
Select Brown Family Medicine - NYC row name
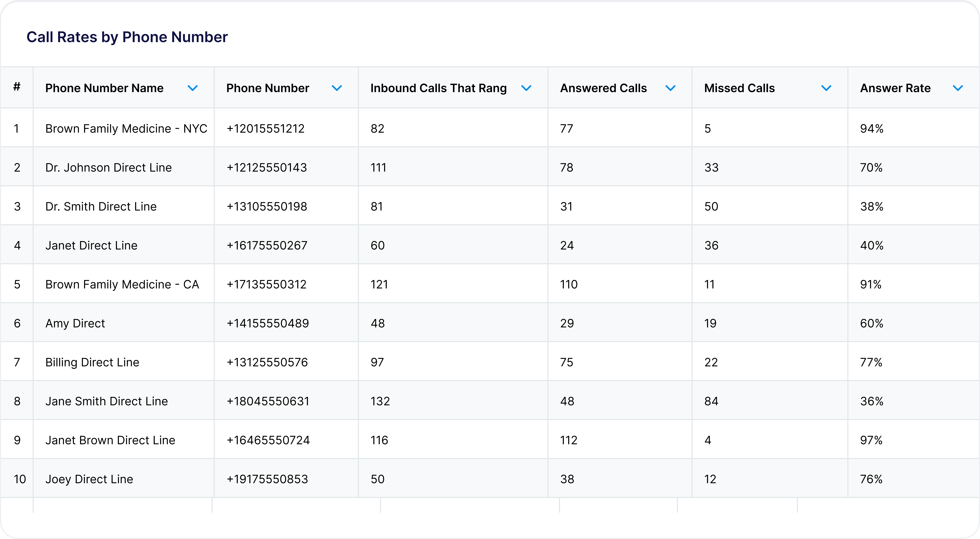[x=126, y=129]
